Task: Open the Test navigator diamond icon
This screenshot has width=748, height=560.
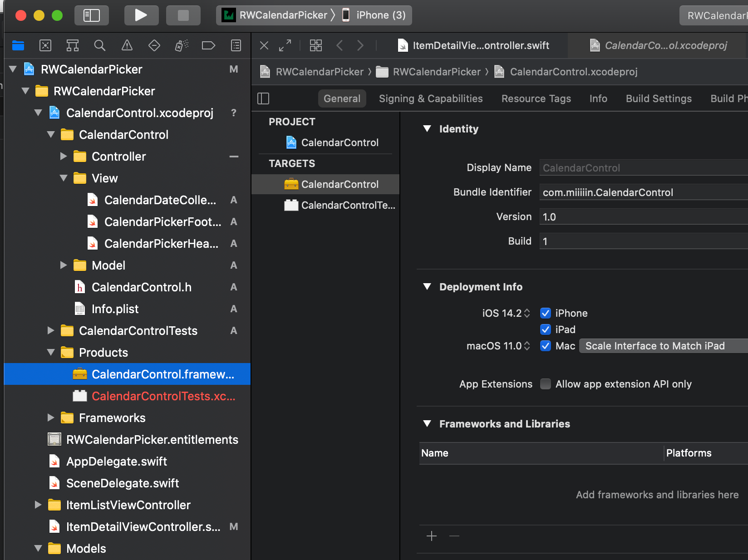Action: (154, 45)
